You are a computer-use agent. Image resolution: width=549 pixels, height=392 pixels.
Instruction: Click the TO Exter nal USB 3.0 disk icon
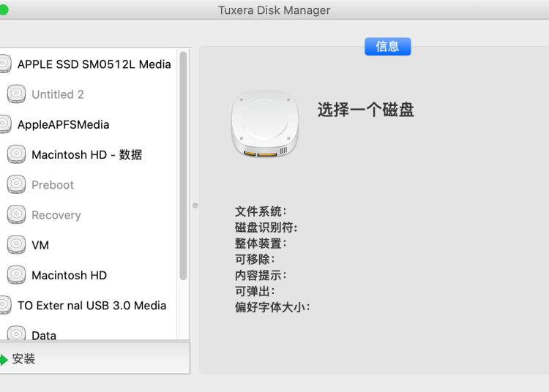point(4,306)
